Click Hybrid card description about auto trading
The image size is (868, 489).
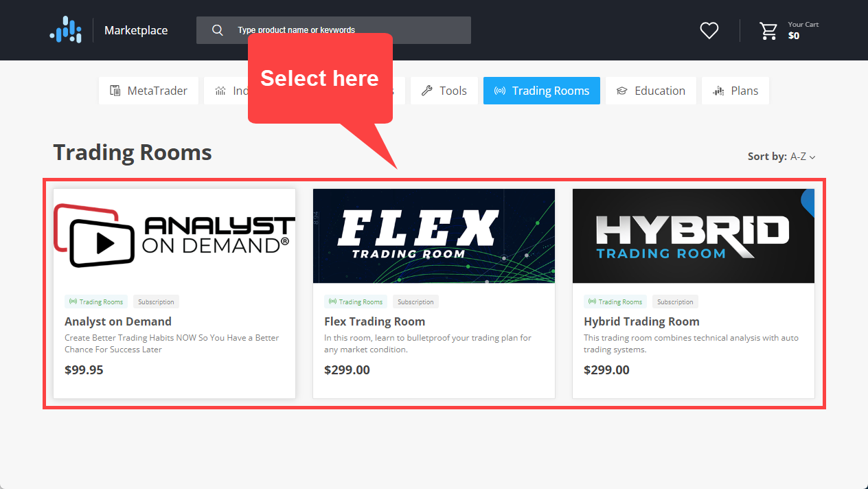(691, 343)
